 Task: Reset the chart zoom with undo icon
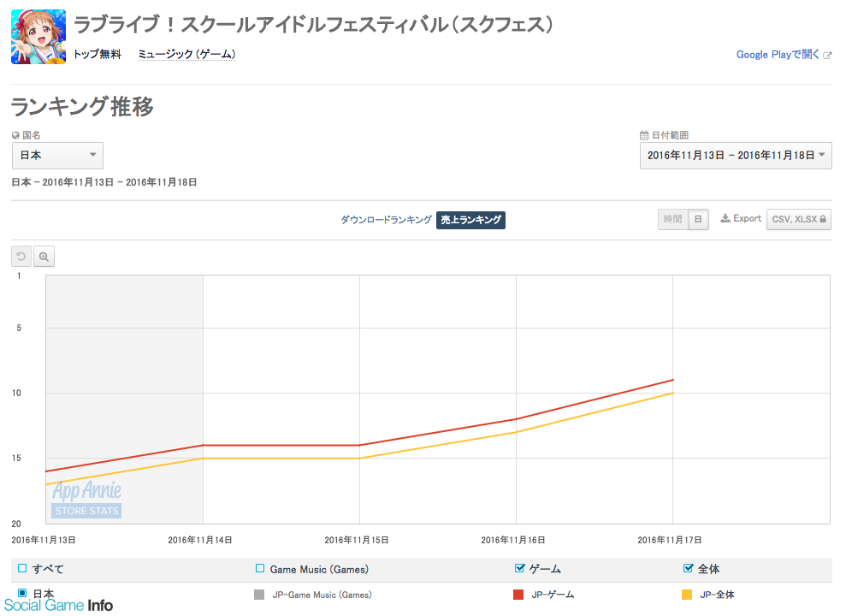[x=21, y=256]
